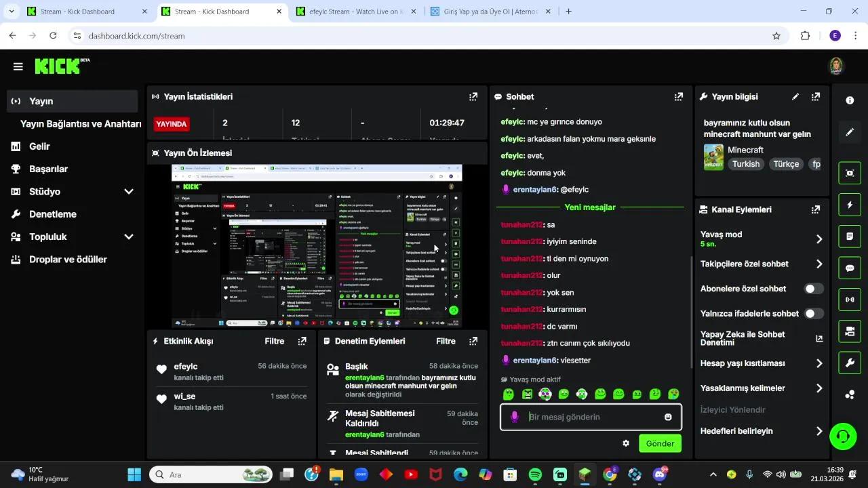The height and width of the screenshot is (488, 868).
Task: Open the emoji picker in the message box
Action: tap(669, 417)
